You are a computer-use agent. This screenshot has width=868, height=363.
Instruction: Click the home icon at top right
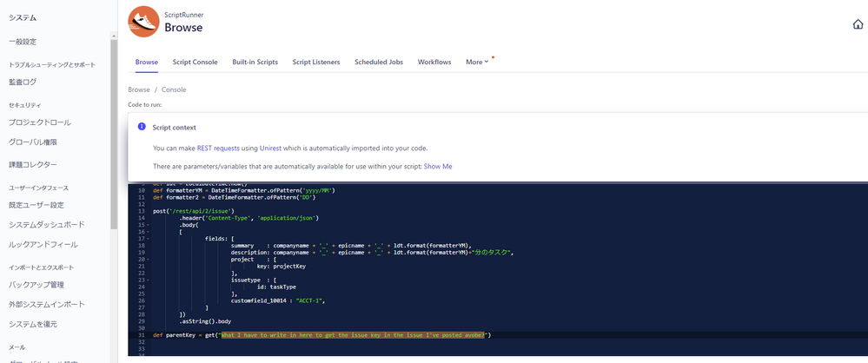pyautogui.click(x=858, y=24)
